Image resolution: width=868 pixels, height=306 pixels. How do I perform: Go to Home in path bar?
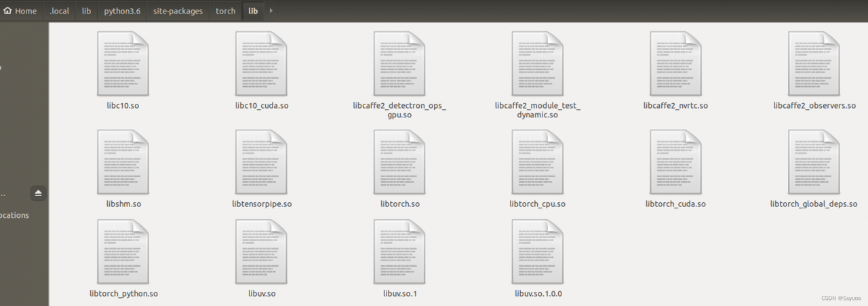click(x=21, y=11)
